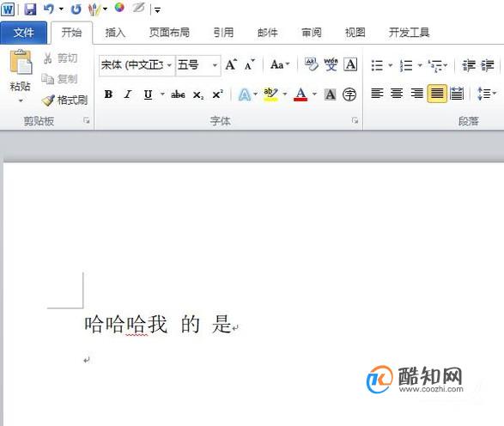Click the Strikethrough abc icon
The height and width of the screenshot is (426, 504).
(178, 94)
